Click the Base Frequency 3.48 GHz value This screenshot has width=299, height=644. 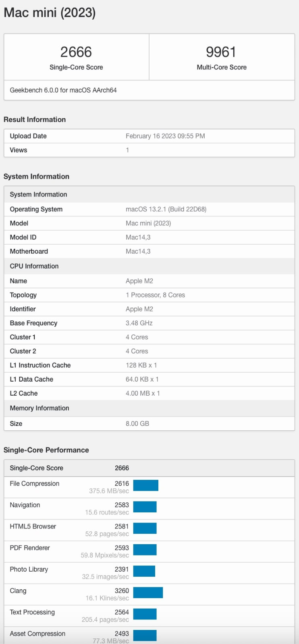coord(139,323)
